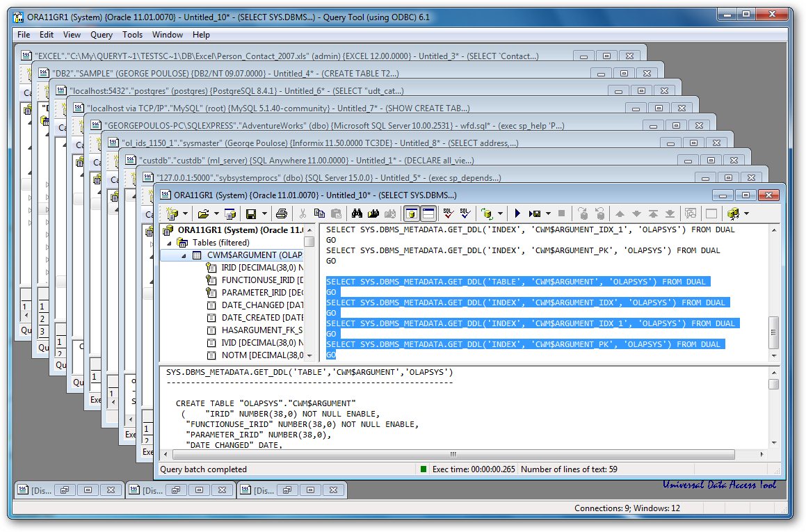The height and width of the screenshot is (532, 806).
Task: Open the Tools menu
Action: (132, 35)
